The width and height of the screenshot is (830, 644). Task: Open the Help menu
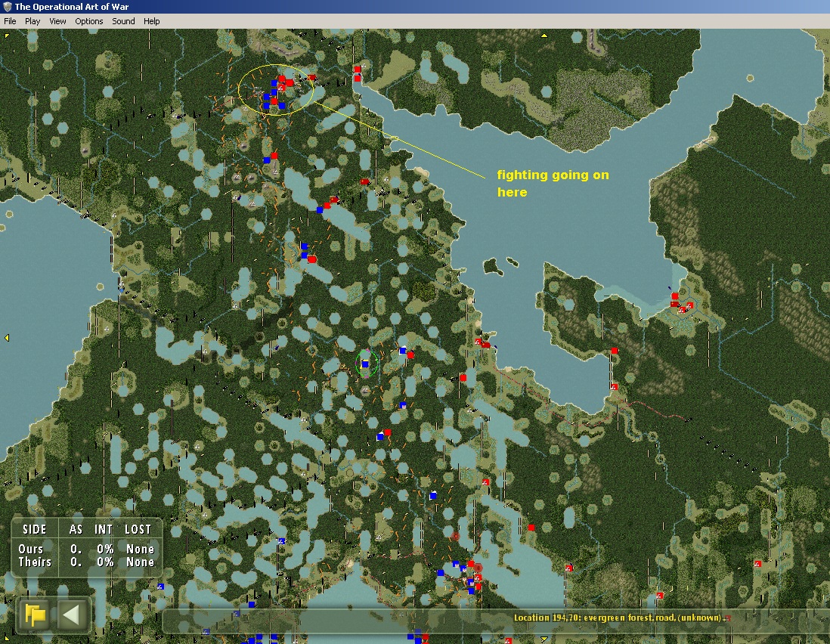coord(151,21)
